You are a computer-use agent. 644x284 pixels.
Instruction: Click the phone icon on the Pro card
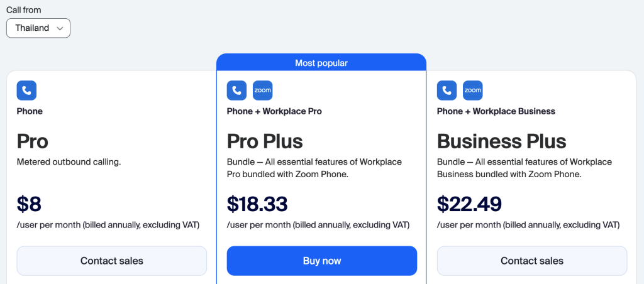[26, 90]
